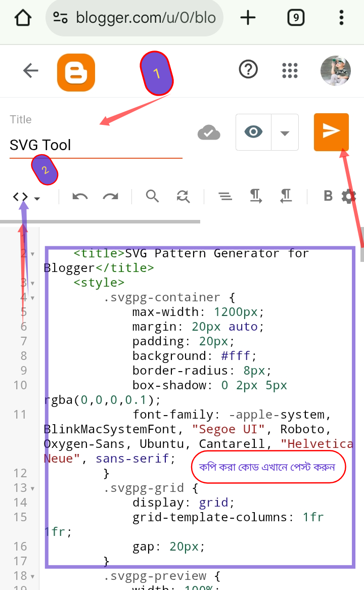Viewport: 364px width, 590px height.
Task: Open search in the editor toolbar
Action: coord(152,196)
